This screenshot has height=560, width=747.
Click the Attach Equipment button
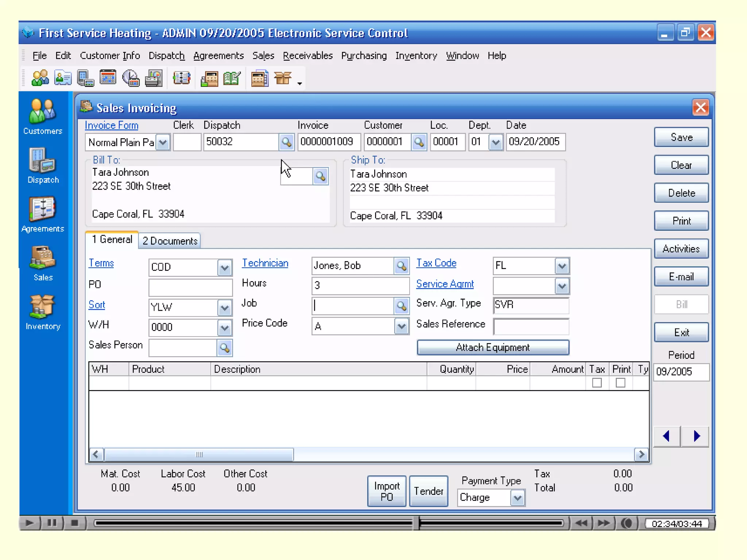(x=492, y=347)
